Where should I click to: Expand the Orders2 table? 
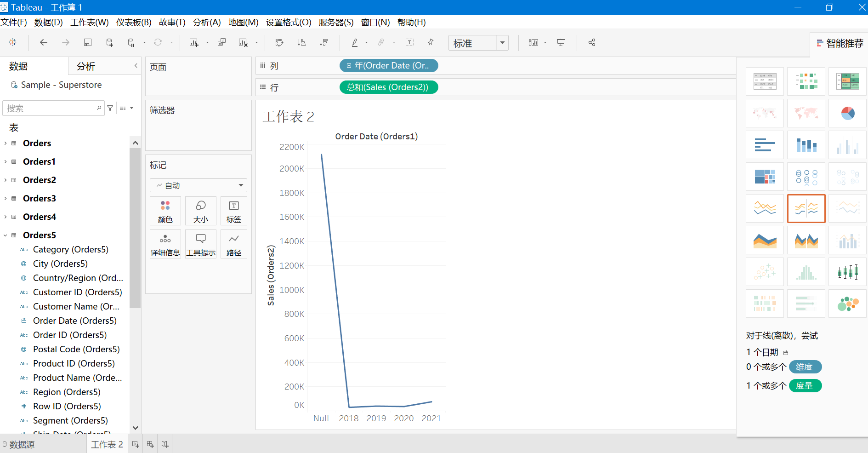pyautogui.click(x=6, y=180)
